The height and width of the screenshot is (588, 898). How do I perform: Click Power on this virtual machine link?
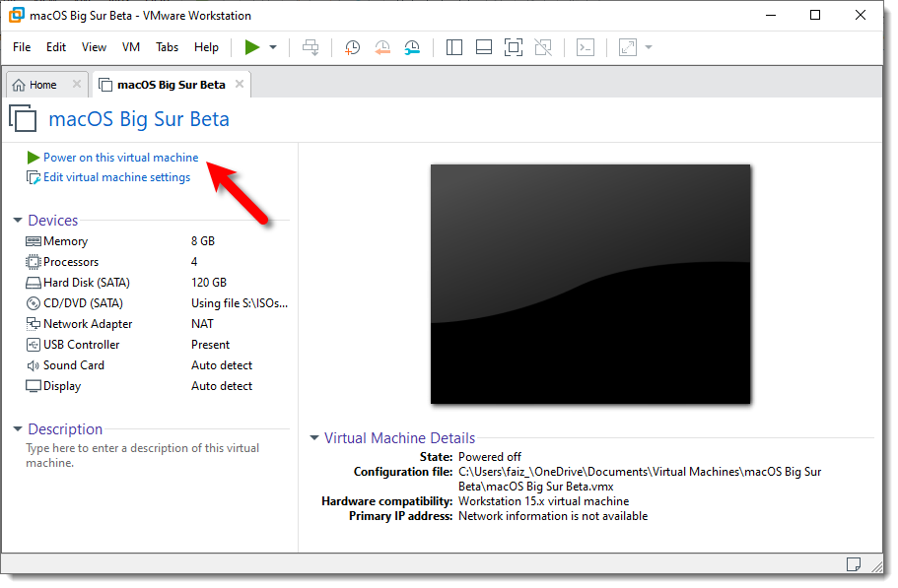120,158
